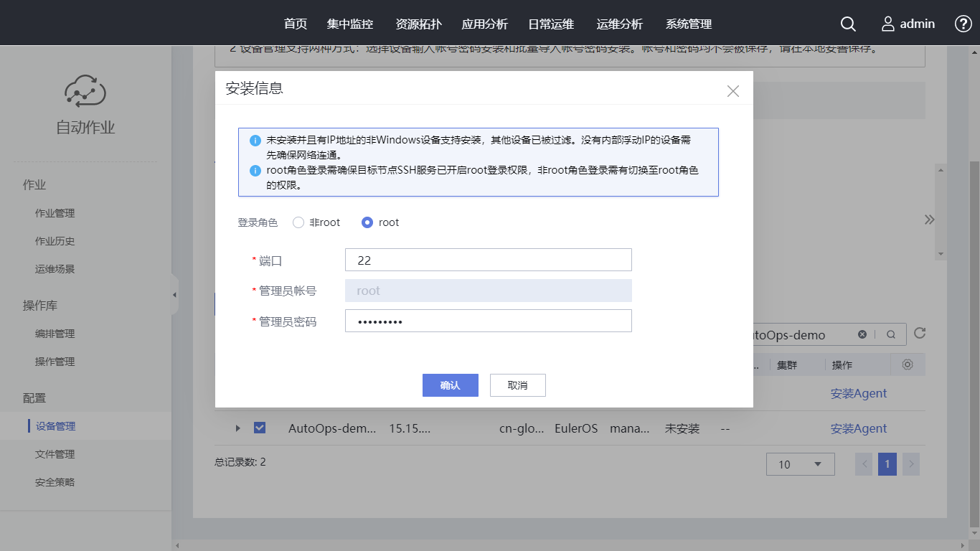Click the double-chevron expand panel icon
The width and height of the screenshot is (980, 551).
click(x=930, y=220)
